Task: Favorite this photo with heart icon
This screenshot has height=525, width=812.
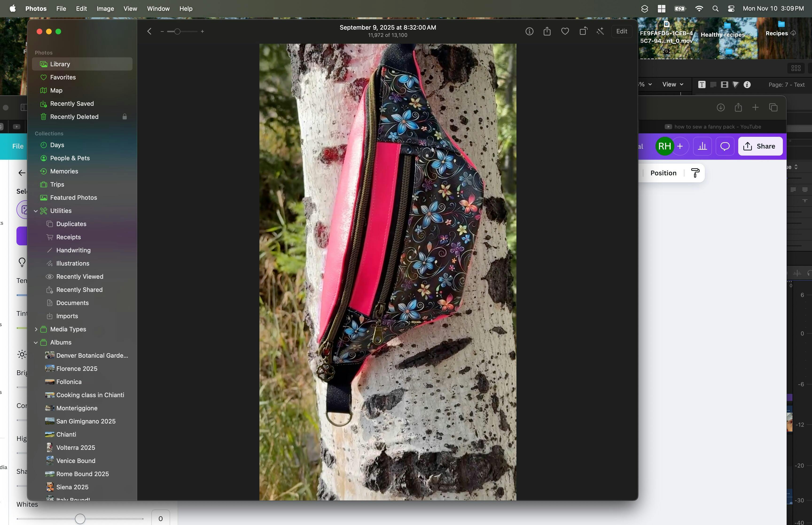Action: point(565,31)
